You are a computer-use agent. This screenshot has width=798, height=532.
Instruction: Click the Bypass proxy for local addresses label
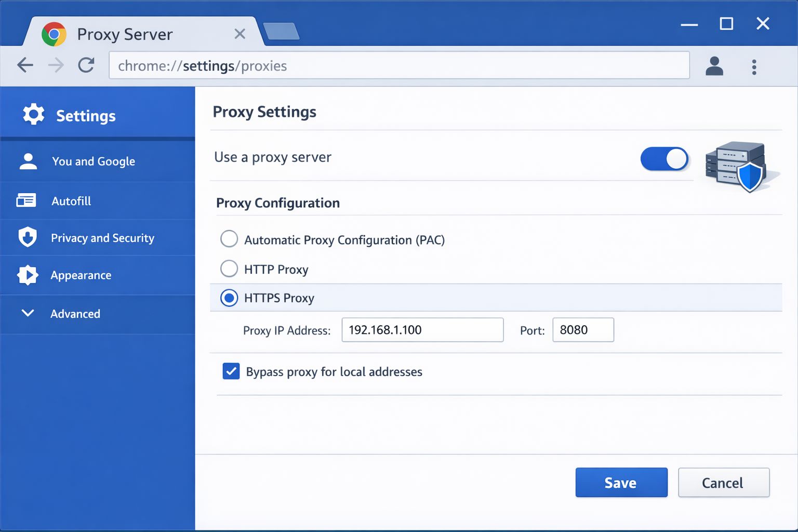334,372
